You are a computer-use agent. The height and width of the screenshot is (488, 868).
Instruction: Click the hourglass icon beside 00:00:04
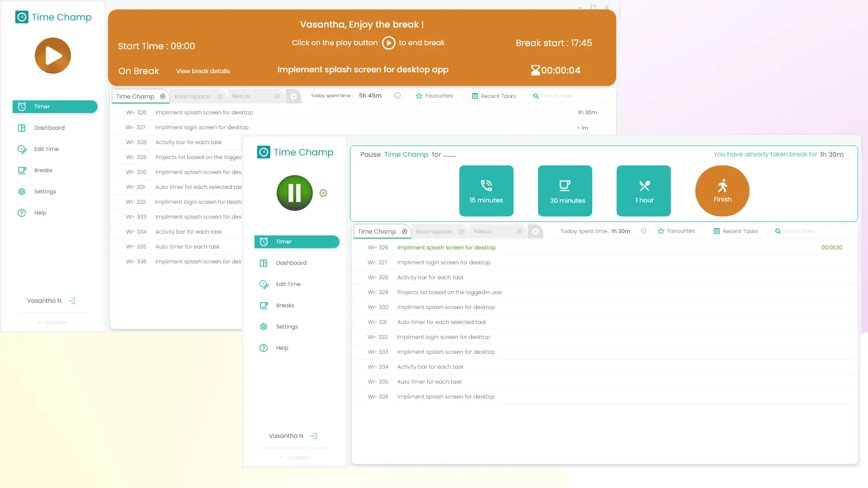(535, 70)
